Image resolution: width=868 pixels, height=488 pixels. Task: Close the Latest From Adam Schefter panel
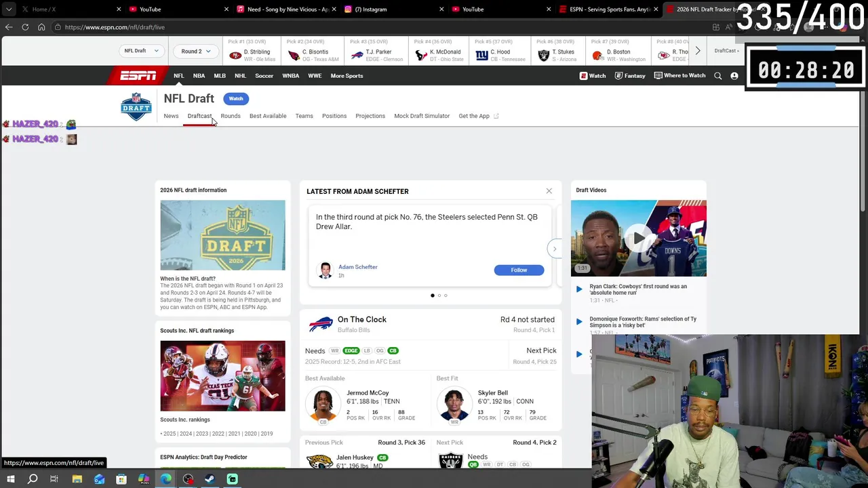(549, 191)
